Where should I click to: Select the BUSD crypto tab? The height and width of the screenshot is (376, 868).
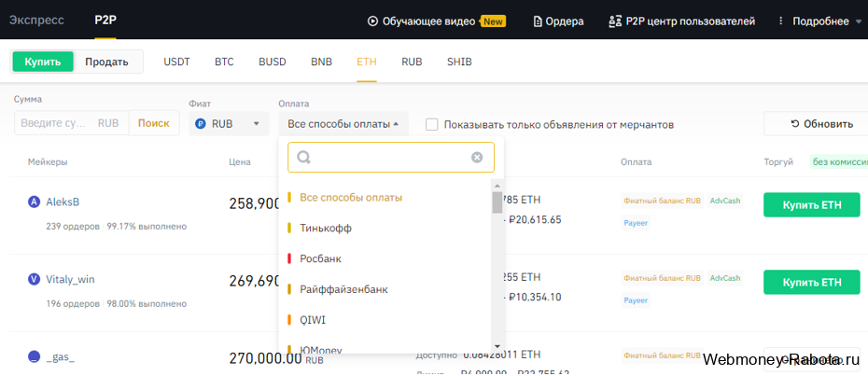point(273,62)
